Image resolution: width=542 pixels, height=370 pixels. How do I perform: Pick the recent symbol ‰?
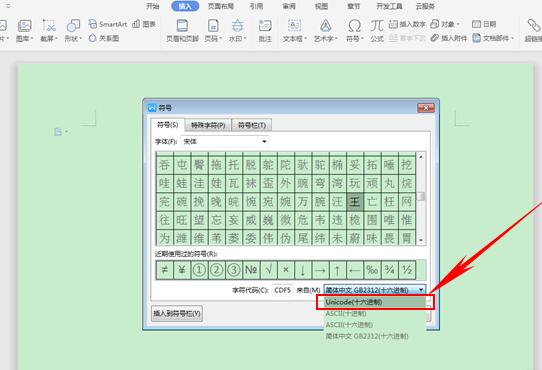click(372, 270)
